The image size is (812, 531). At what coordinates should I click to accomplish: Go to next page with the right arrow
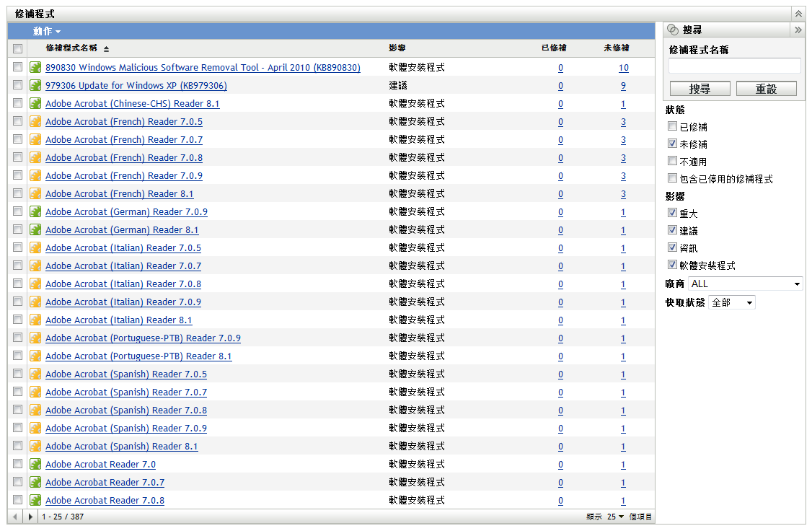click(30, 517)
